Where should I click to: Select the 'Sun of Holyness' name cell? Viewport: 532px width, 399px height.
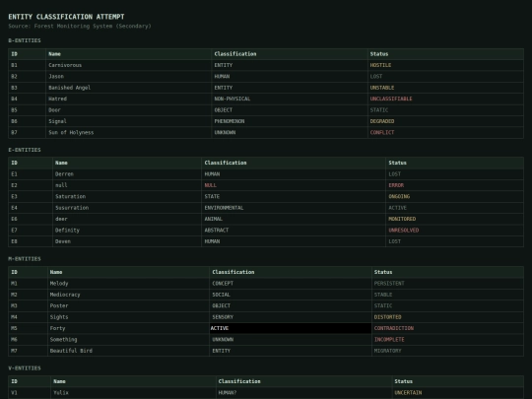[x=129, y=132]
